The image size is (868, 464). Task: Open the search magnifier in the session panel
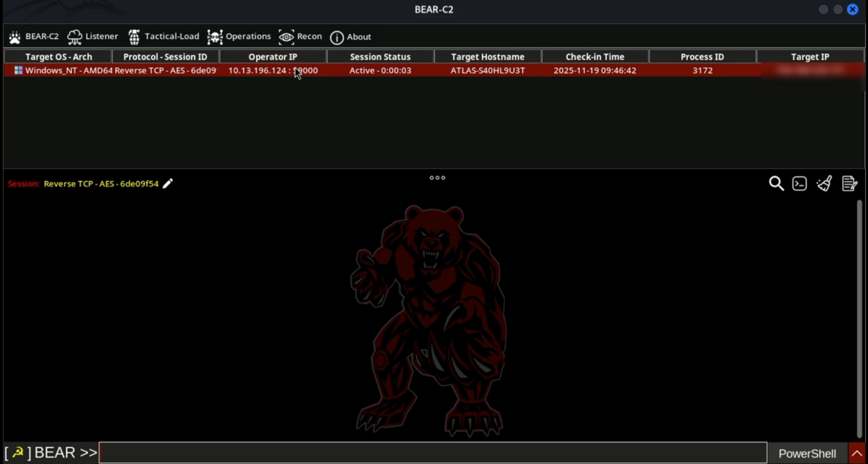(x=775, y=183)
